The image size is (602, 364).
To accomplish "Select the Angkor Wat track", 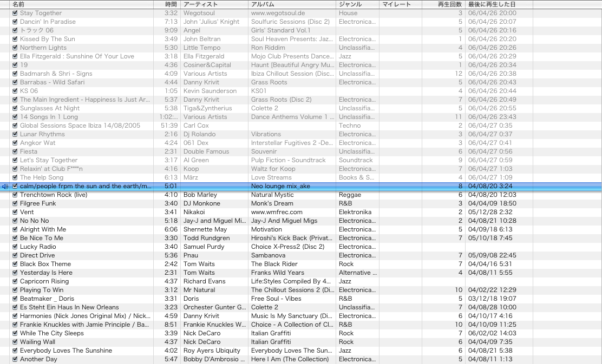I will pos(38,143).
